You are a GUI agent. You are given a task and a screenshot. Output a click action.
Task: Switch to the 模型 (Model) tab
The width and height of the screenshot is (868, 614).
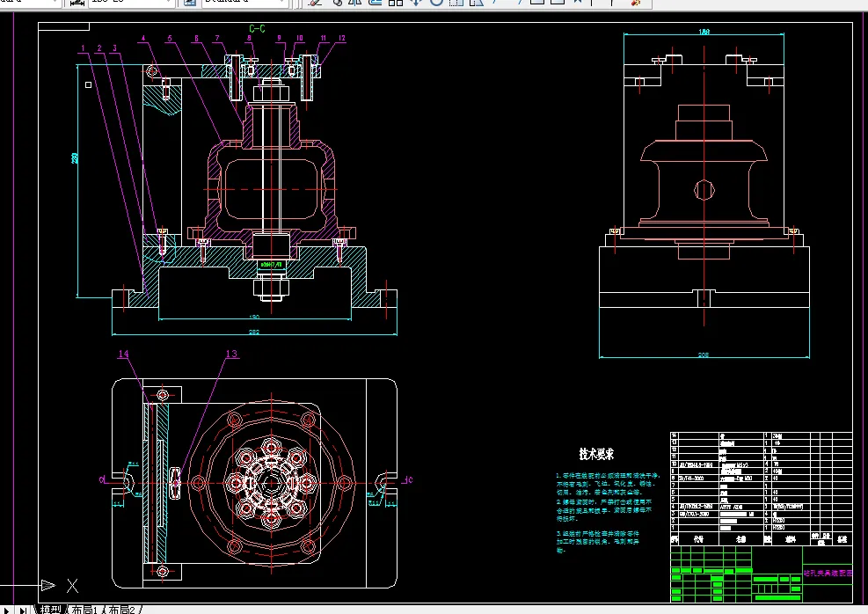point(50,610)
